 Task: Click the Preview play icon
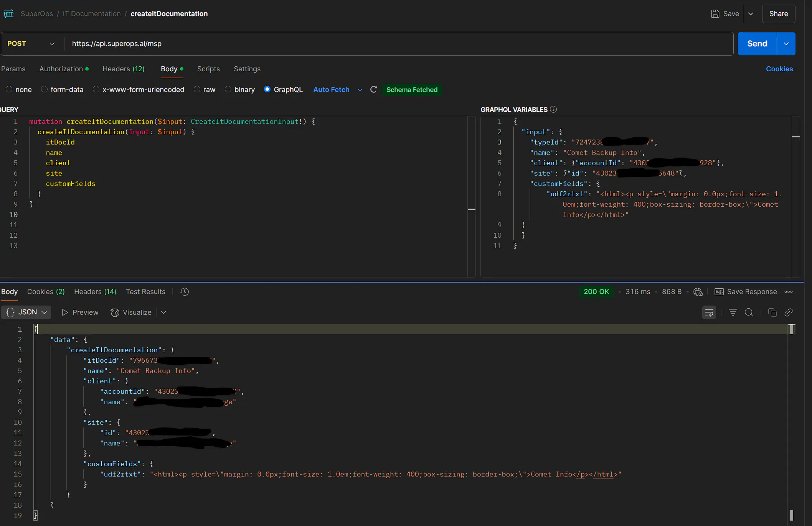click(x=65, y=312)
